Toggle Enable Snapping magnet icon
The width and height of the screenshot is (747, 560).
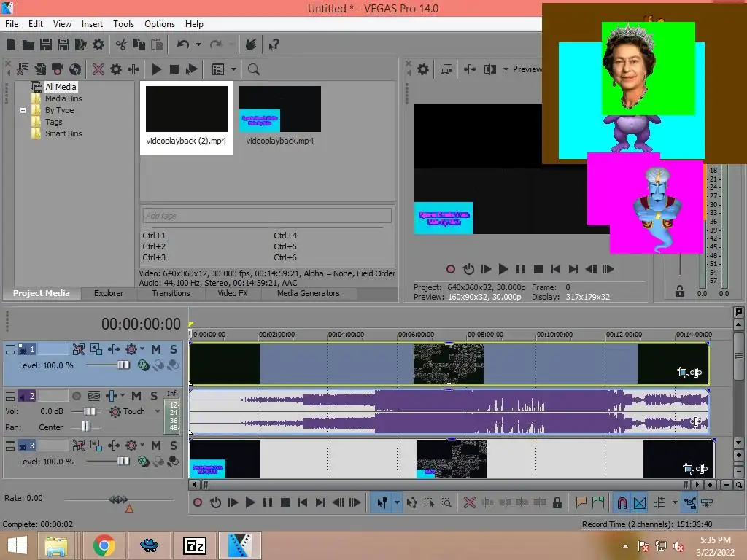point(622,503)
